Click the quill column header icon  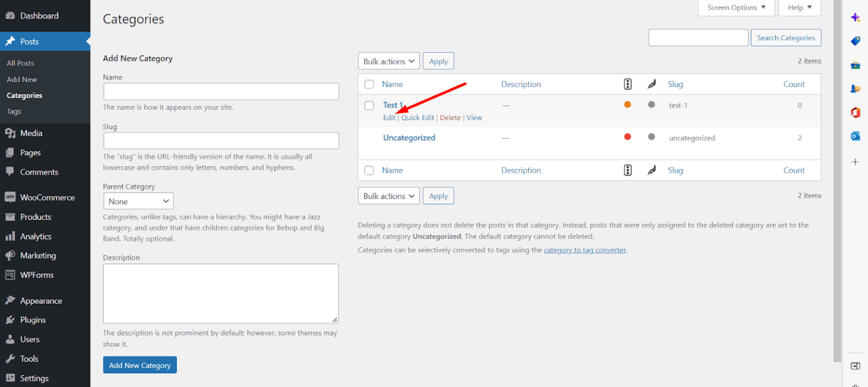click(652, 84)
